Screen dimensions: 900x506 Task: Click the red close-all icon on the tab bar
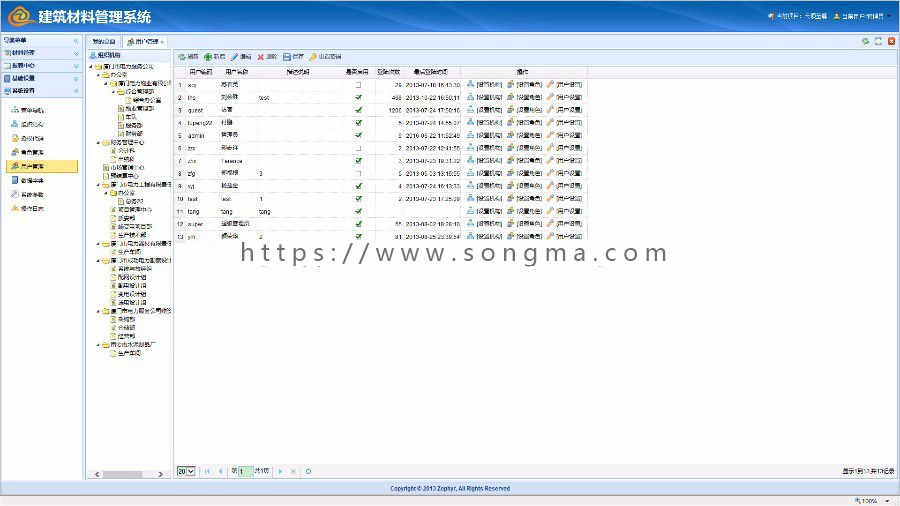pyautogui.click(x=891, y=41)
